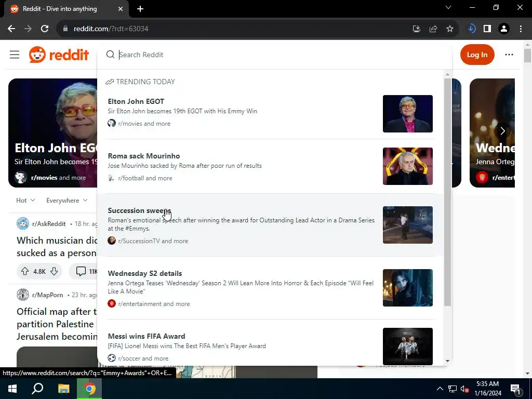Image resolution: width=532 pixels, height=399 pixels.
Task: Open Succession sweeps trending result
Action: pyautogui.click(x=270, y=225)
